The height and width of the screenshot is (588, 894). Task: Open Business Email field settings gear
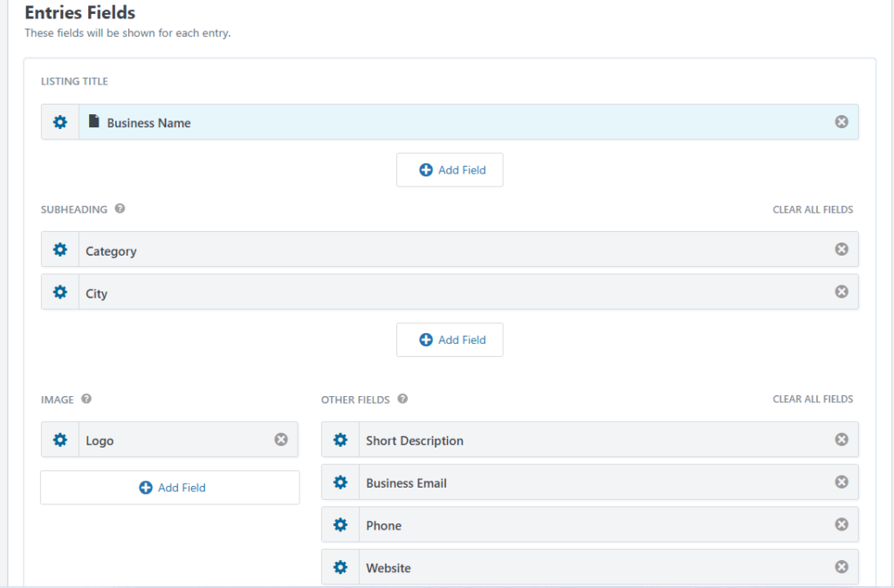pyautogui.click(x=340, y=482)
